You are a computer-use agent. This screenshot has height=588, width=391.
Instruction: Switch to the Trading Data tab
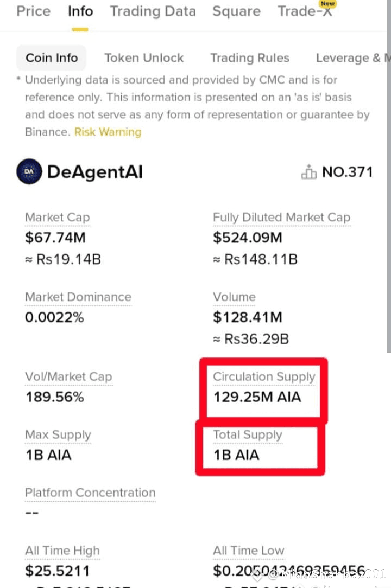click(x=153, y=11)
